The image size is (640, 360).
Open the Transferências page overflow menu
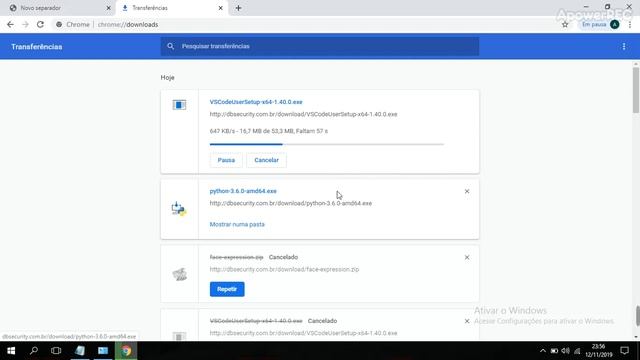click(x=624, y=47)
